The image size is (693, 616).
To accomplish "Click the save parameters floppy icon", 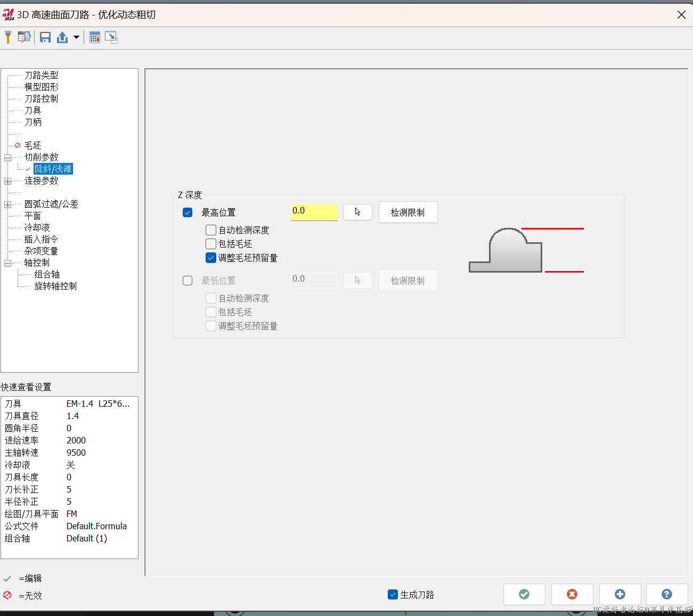I will (45, 37).
